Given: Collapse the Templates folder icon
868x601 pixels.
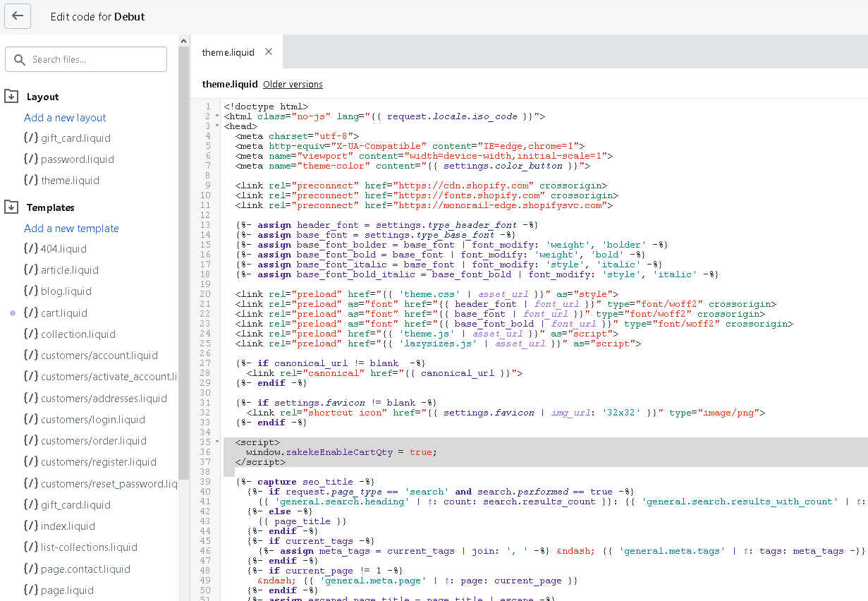Looking at the screenshot, I should coord(11,207).
